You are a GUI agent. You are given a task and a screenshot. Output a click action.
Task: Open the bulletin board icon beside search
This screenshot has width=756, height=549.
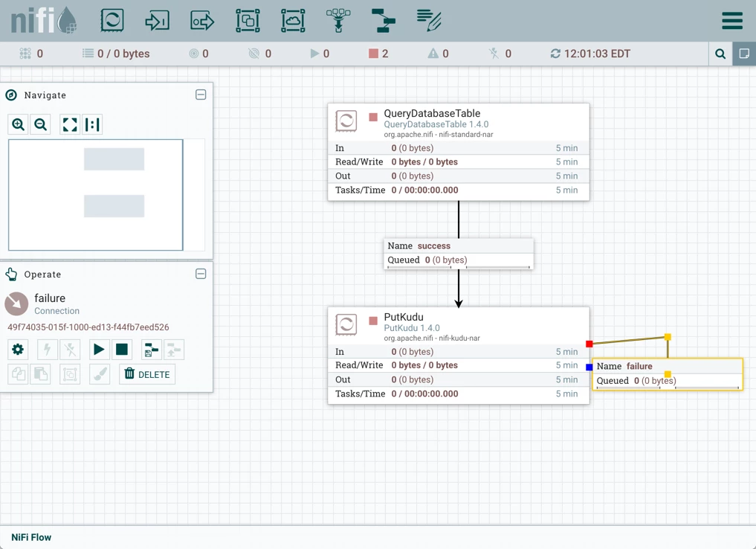pos(744,54)
